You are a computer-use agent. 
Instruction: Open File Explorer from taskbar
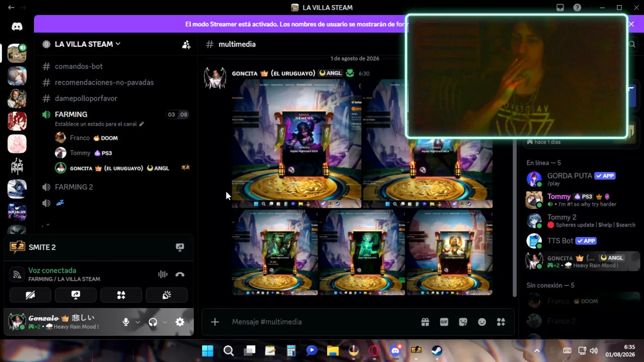(333, 350)
